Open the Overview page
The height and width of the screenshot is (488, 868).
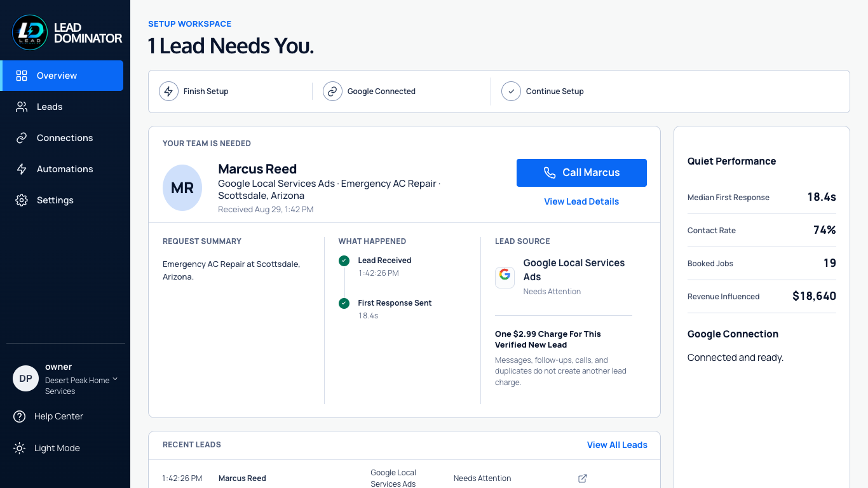63,76
